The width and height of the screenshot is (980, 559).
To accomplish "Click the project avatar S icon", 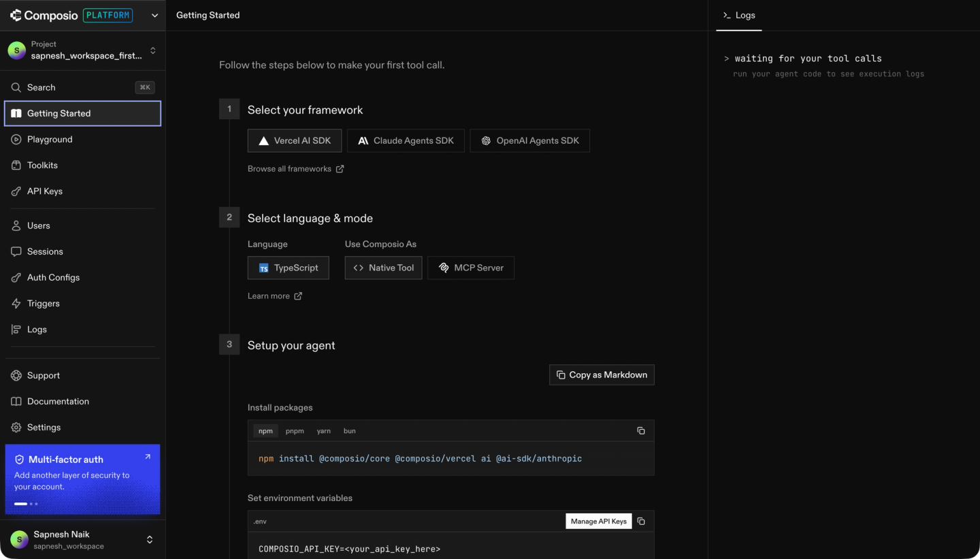I will 17,50.
